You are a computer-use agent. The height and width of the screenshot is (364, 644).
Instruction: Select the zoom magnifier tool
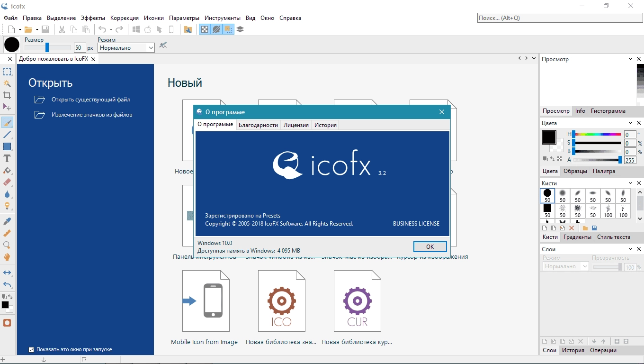coord(7,245)
